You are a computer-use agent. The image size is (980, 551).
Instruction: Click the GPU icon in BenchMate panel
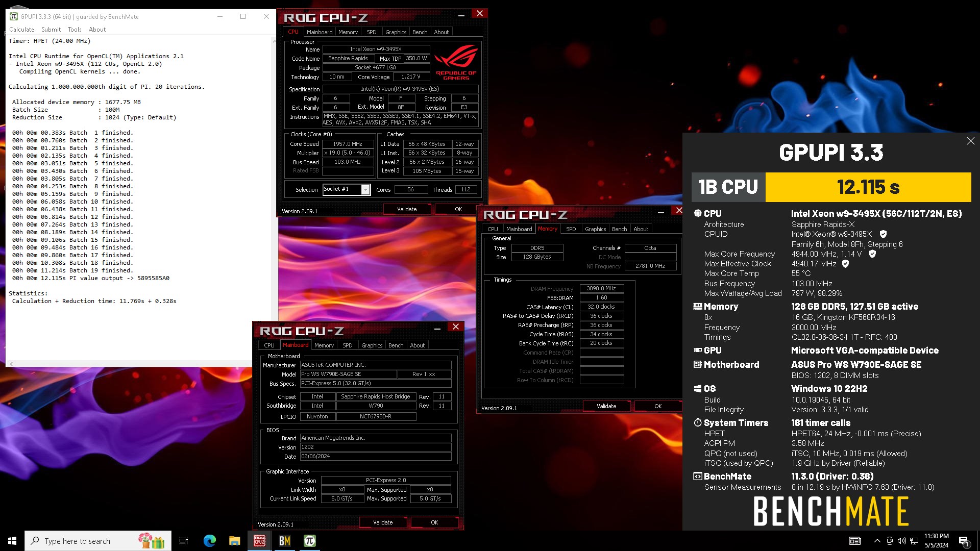tap(698, 350)
